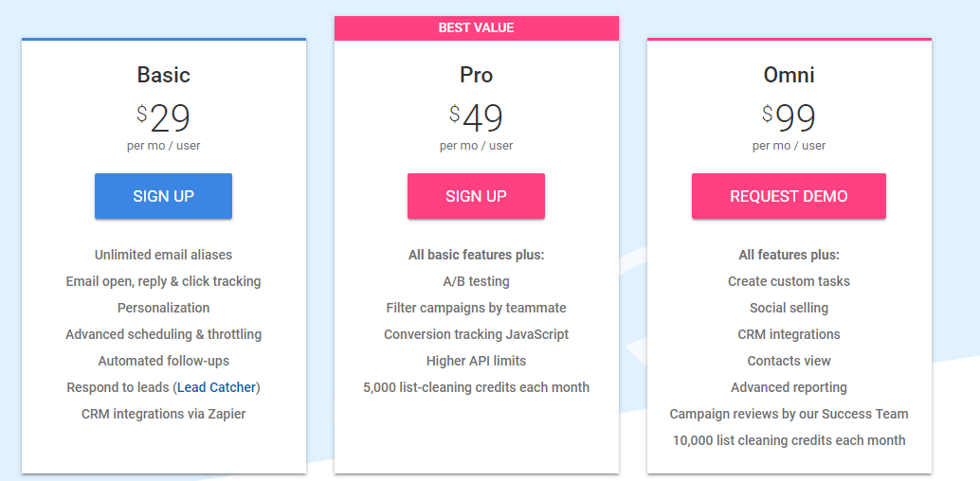Click Conversion tracking JavaScript text
The height and width of the screenshot is (481, 980).
(476, 334)
